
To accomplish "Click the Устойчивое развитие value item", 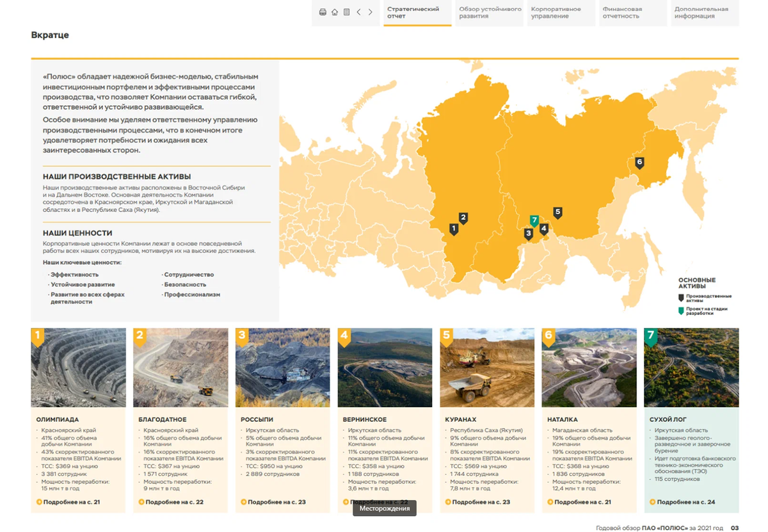I will point(82,285).
